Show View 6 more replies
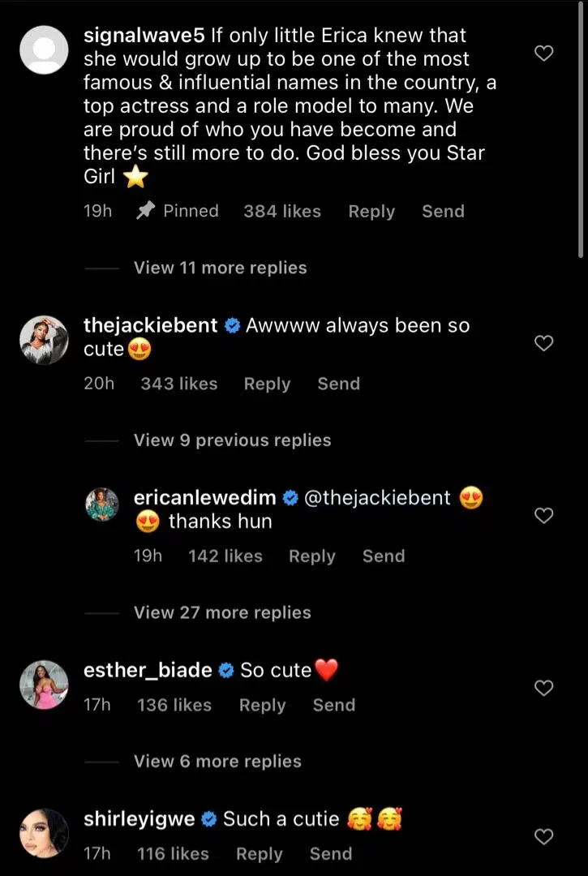The height and width of the screenshot is (876, 588). pos(217,761)
